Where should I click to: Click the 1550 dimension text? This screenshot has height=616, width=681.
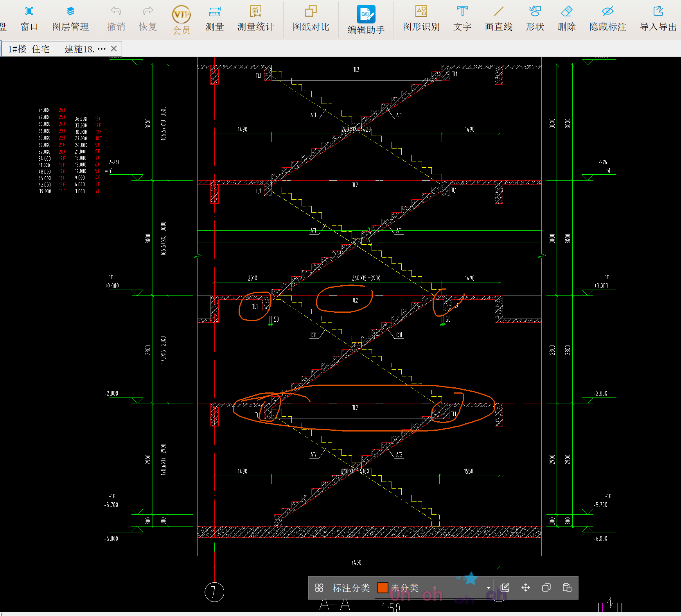[469, 471]
